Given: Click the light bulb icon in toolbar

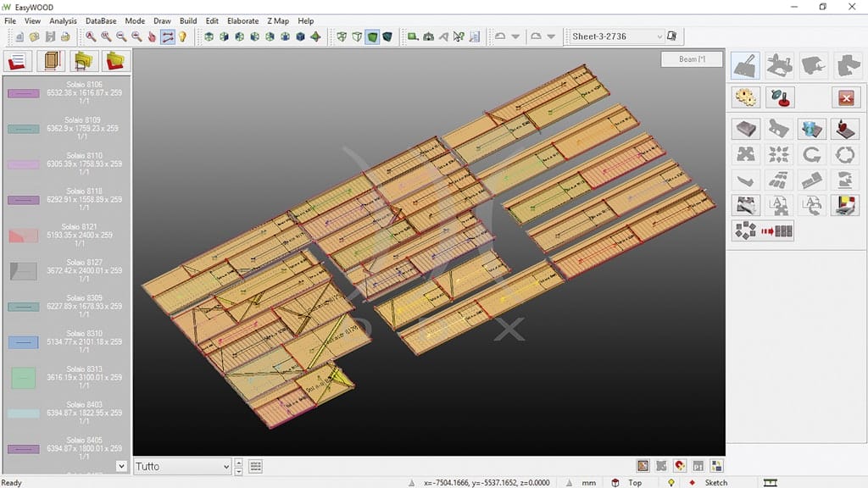Looking at the screenshot, I should pos(182,36).
